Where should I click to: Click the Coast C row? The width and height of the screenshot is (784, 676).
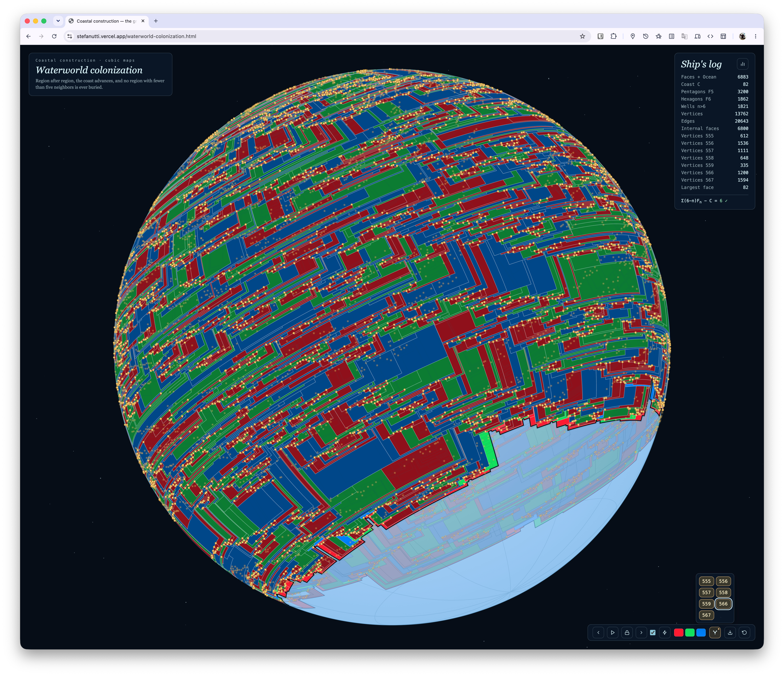(714, 84)
